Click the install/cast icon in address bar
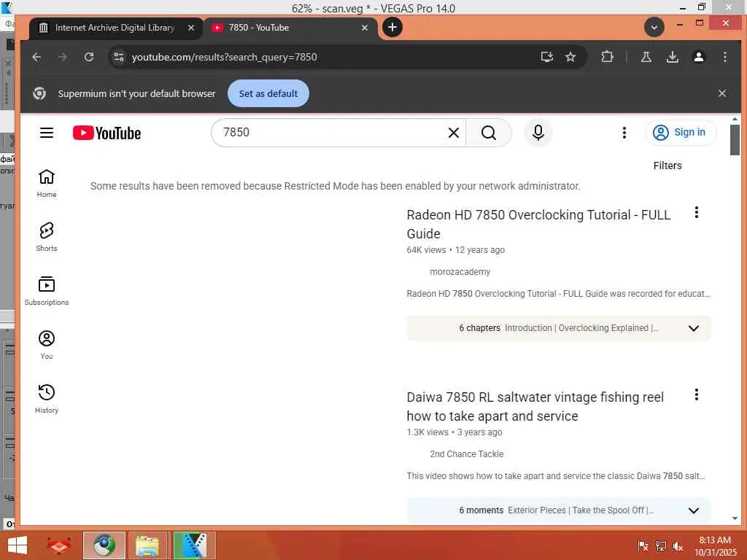Screen dimensions: 747x560 click(x=546, y=57)
